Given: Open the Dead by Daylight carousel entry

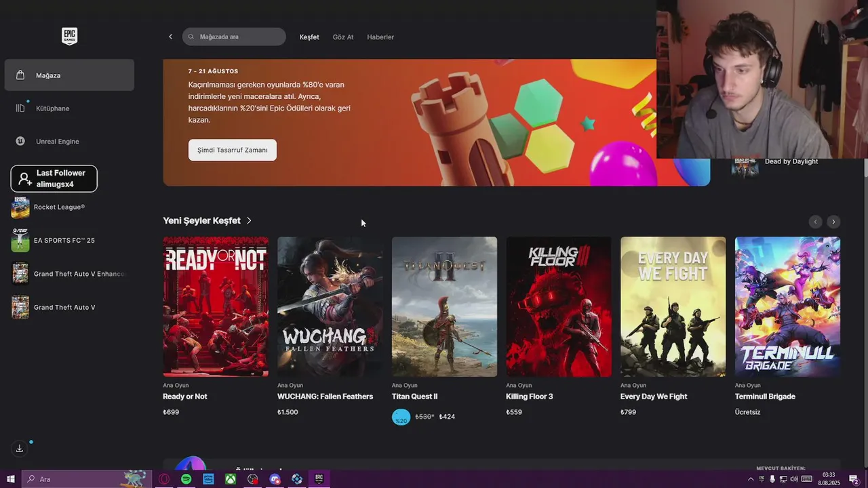Looking at the screenshot, I should (x=791, y=161).
